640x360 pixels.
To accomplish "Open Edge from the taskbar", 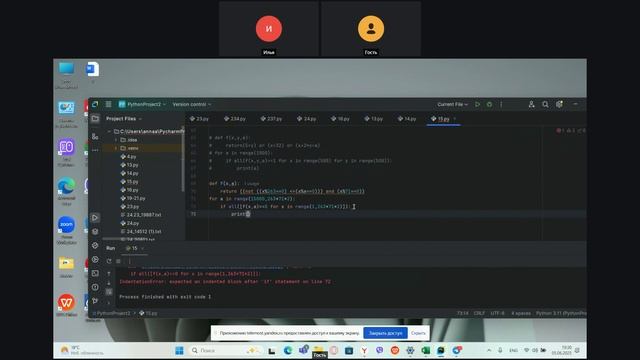I will coord(288,351).
